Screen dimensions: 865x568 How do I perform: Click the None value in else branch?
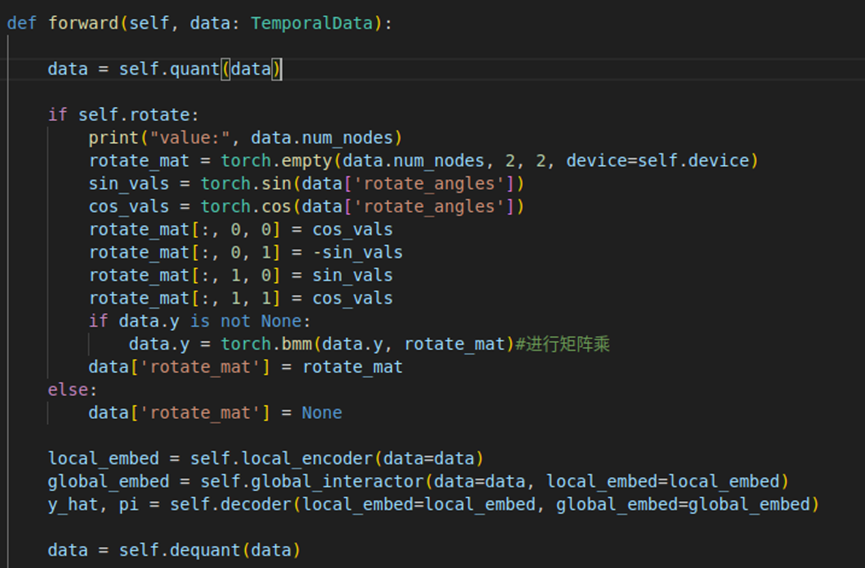tap(321, 412)
